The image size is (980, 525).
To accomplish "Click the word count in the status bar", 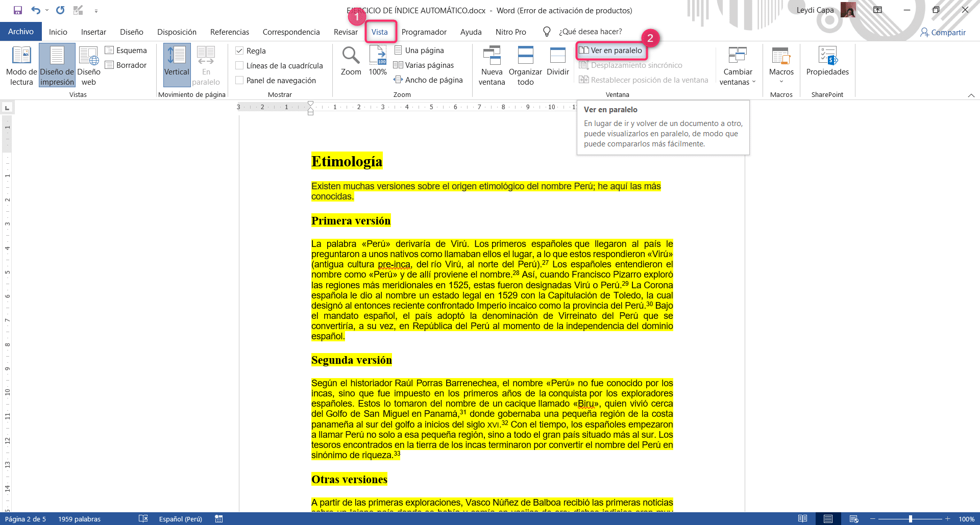I will click(x=79, y=519).
